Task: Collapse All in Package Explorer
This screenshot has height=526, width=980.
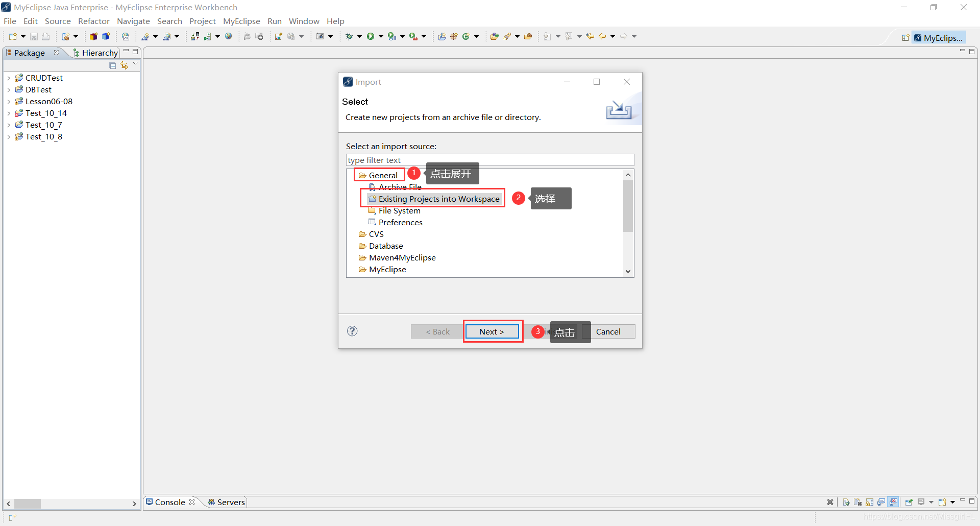Action: pos(113,65)
